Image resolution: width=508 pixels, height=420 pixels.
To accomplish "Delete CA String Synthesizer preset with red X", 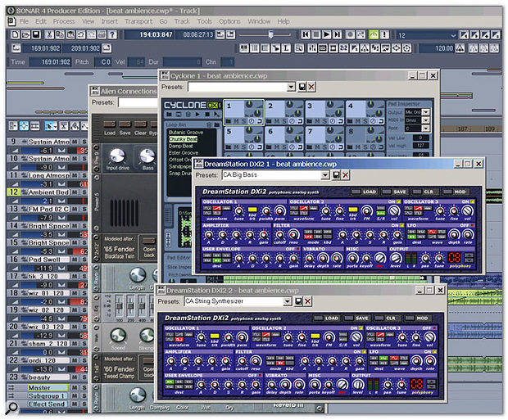I will coord(308,301).
